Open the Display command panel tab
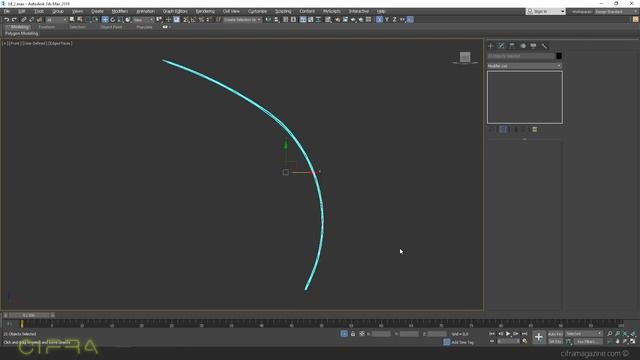The image size is (640, 360). click(533, 46)
